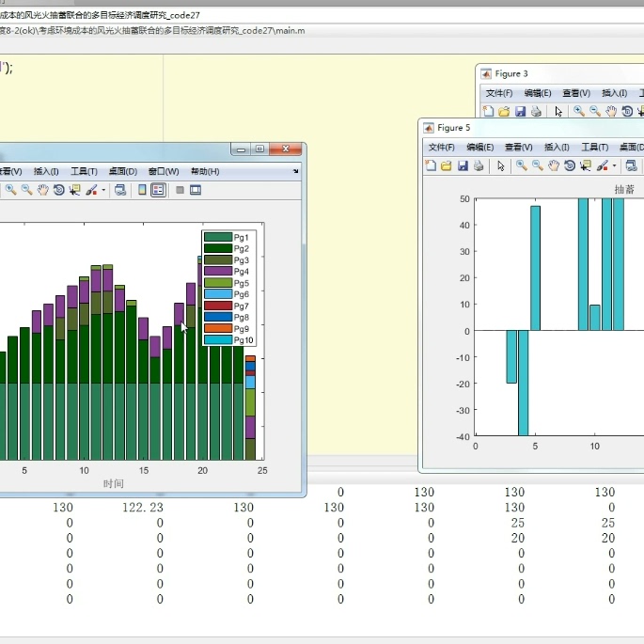
Task: Open brush color dropdown in left figure window
Action: [103, 190]
